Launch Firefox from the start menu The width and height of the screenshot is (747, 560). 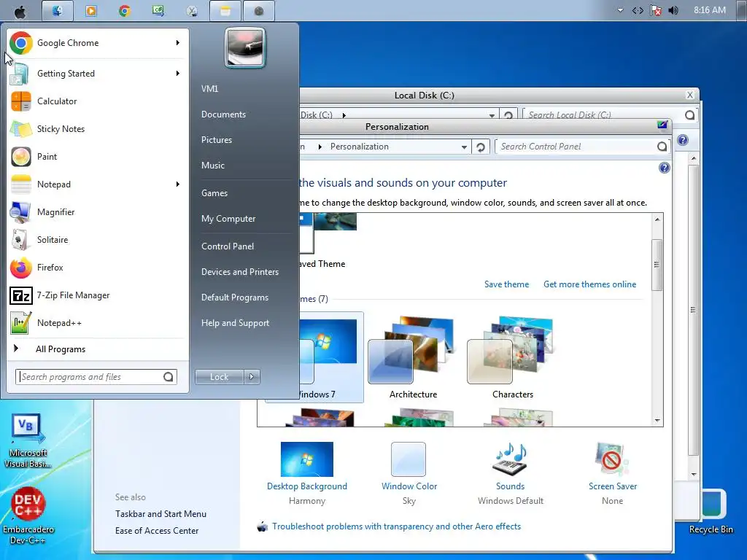click(x=97, y=267)
